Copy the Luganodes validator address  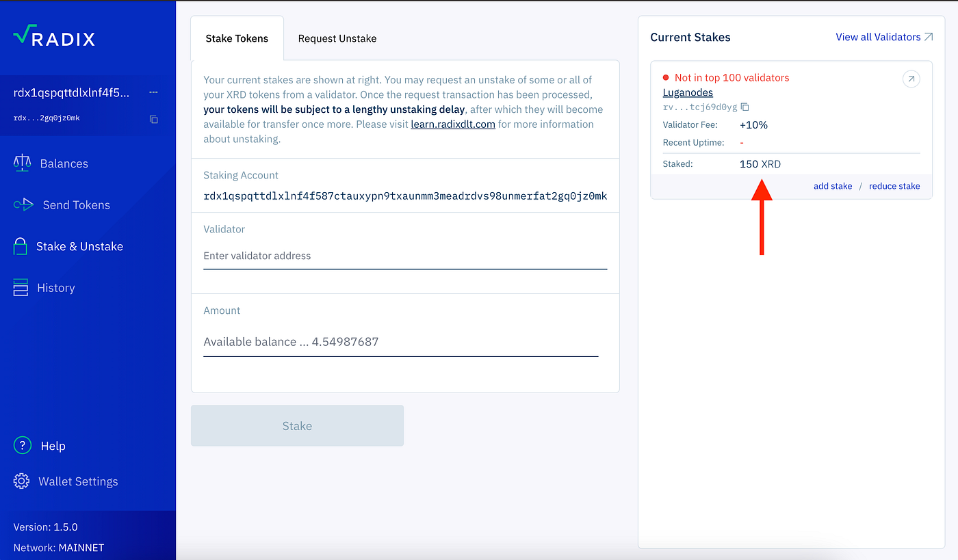745,107
